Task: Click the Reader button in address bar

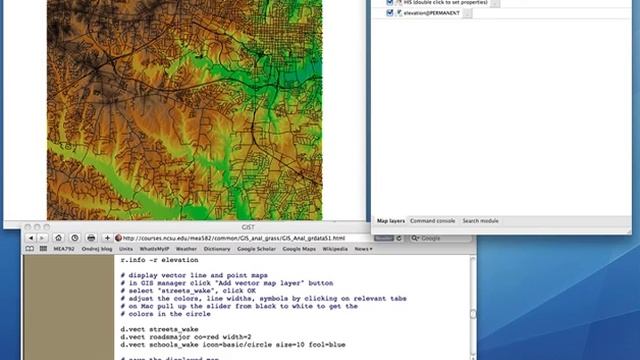Action: [x=384, y=238]
